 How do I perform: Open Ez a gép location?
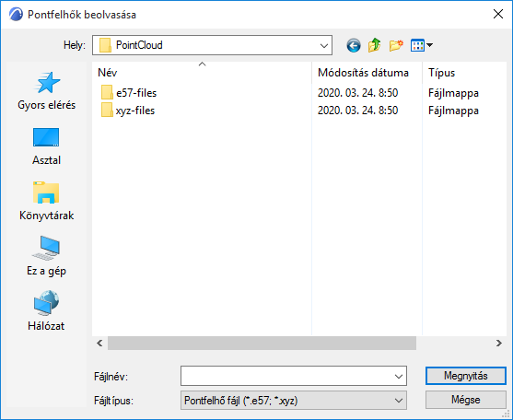(46, 256)
